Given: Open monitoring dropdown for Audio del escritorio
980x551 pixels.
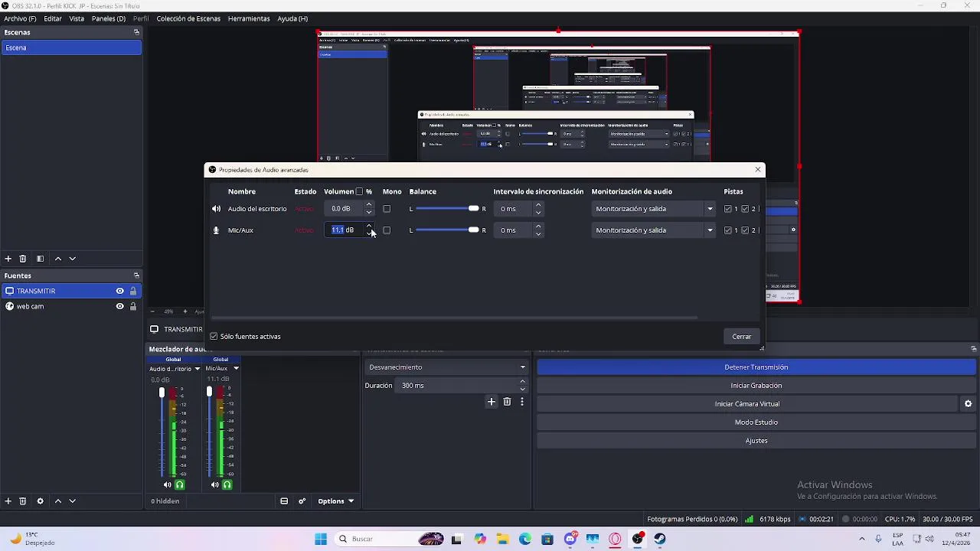Looking at the screenshot, I should click(654, 209).
